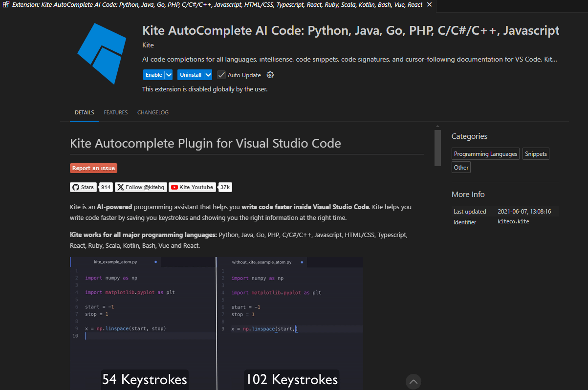This screenshot has height=390, width=588.
Task: Click the AI code completions description text
Action: (x=349, y=60)
